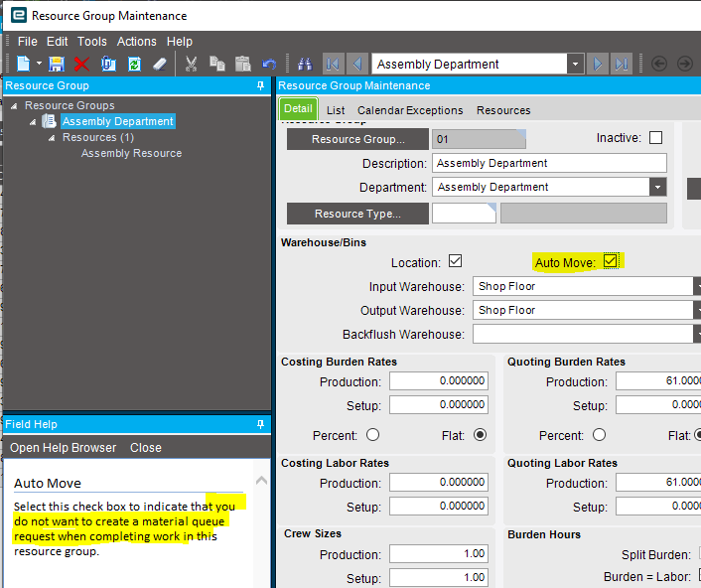Switch to the Resources tab
This screenshot has width=701, height=588.
coord(503,110)
